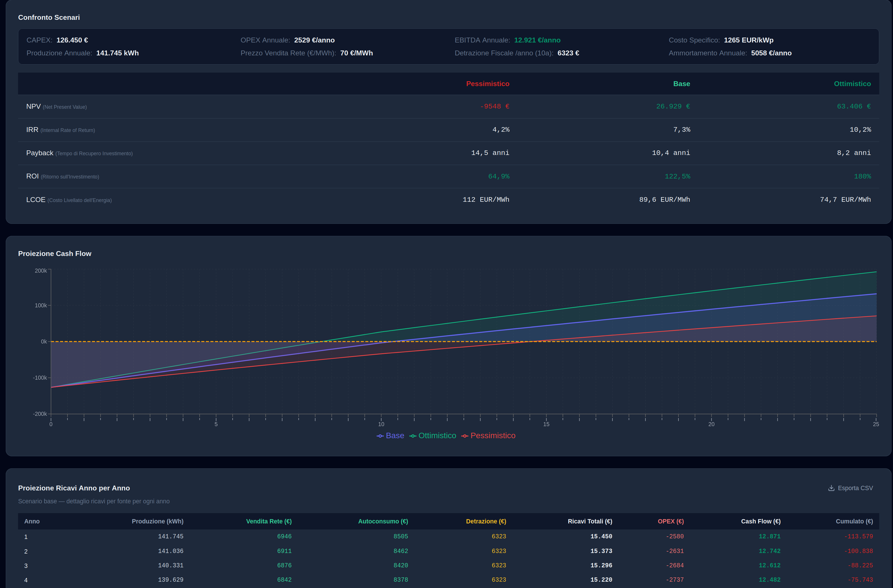Click the Esporta CSV download icon
This screenshot has height=588, width=893.
pyautogui.click(x=831, y=488)
